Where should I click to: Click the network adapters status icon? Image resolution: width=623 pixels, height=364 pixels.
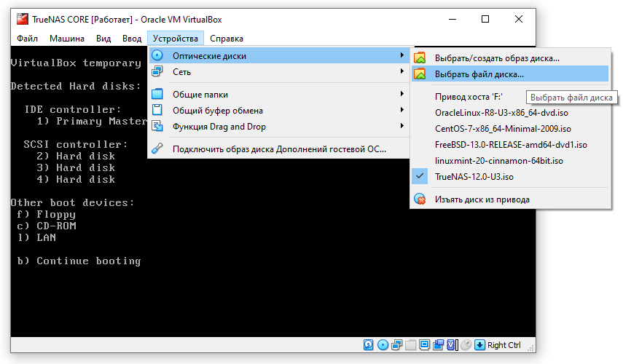tap(396, 345)
